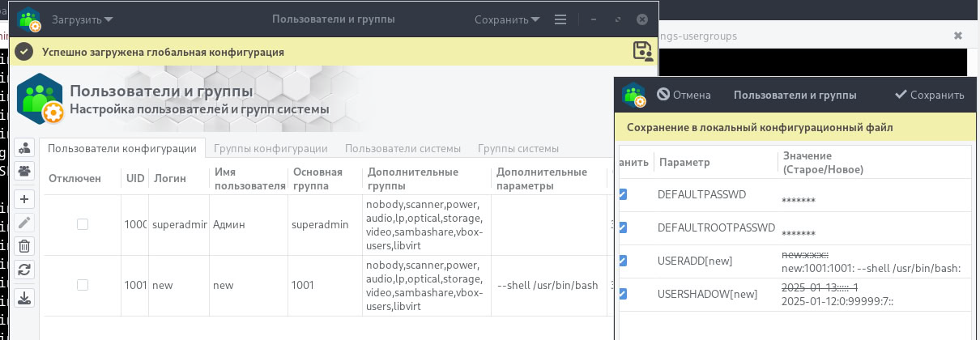Uncheck the DEFAULTPASSWD save checkbox
The width and height of the screenshot is (980, 340).
(623, 194)
